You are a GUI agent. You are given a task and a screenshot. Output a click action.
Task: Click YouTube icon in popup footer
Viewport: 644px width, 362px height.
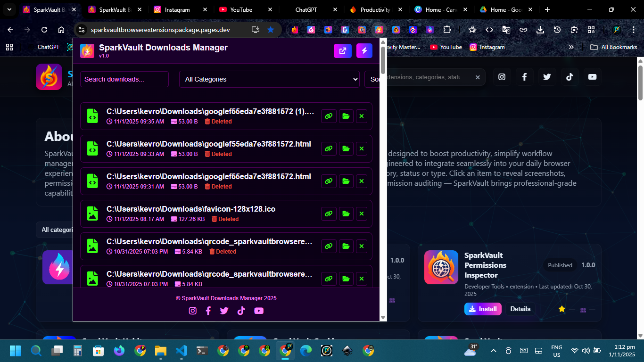pyautogui.click(x=259, y=311)
